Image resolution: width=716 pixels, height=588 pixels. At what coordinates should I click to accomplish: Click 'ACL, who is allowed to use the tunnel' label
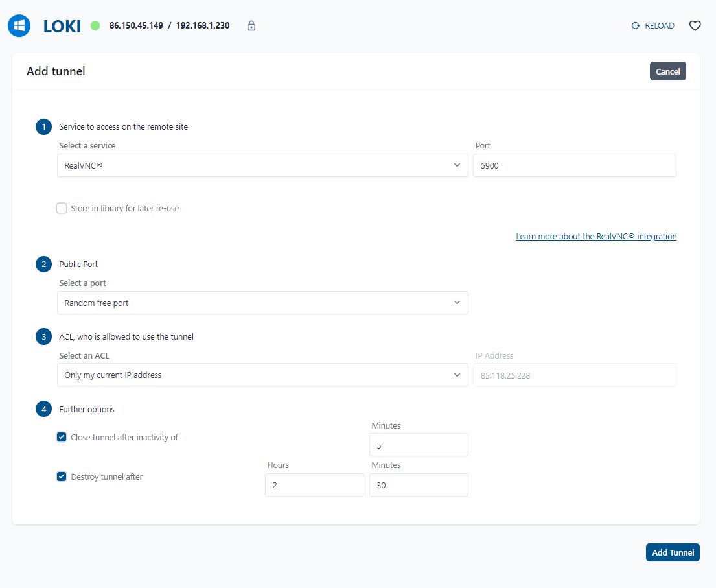pyautogui.click(x=126, y=336)
